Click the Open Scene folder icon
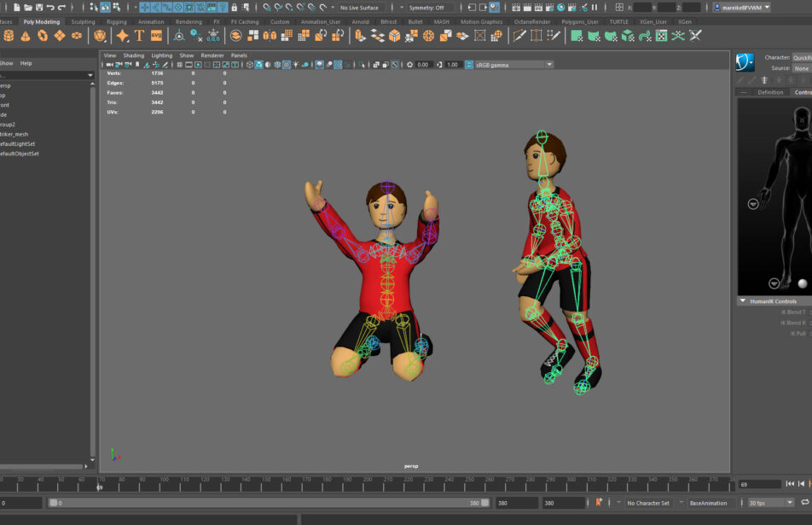Image resolution: width=812 pixels, height=525 pixels. coord(27,7)
